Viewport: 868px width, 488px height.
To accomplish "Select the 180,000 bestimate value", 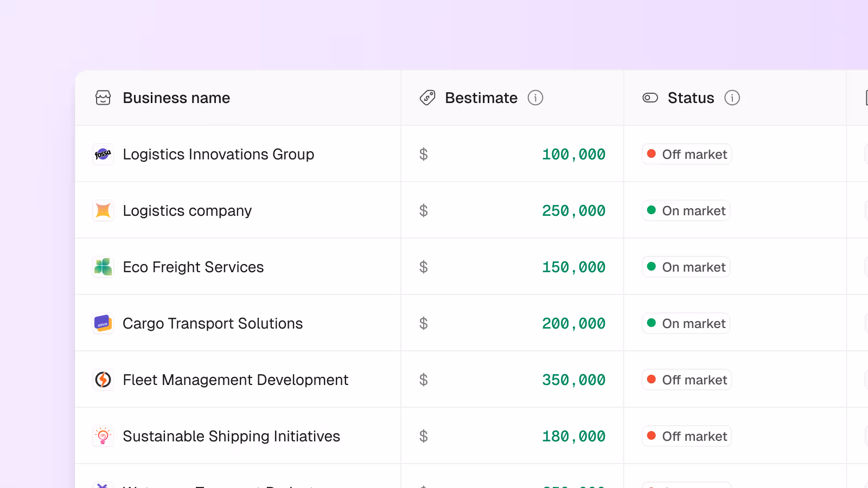I will click(574, 436).
